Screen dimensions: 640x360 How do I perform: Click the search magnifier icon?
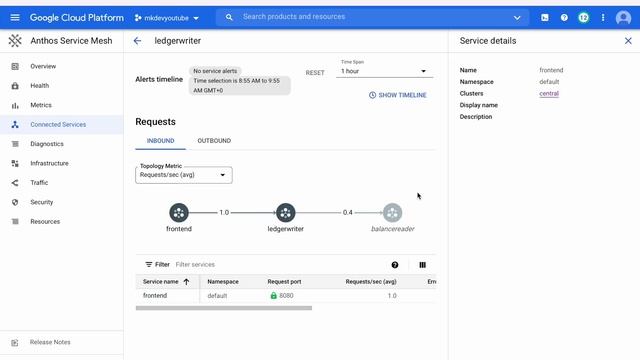229,18
